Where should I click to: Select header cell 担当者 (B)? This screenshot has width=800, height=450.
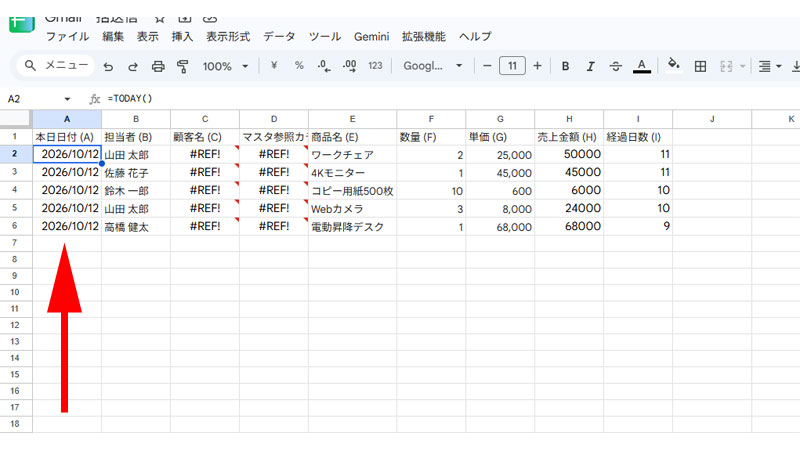[x=136, y=137]
